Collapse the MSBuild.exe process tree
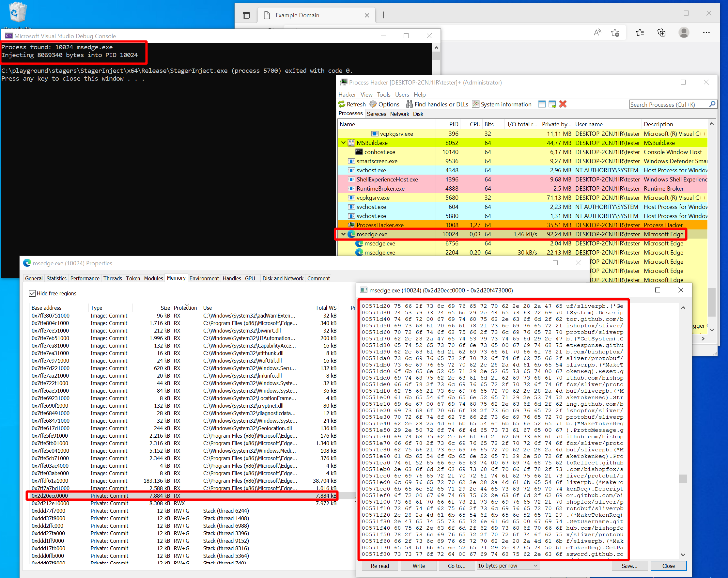This screenshot has height=578, width=728. point(343,143)
